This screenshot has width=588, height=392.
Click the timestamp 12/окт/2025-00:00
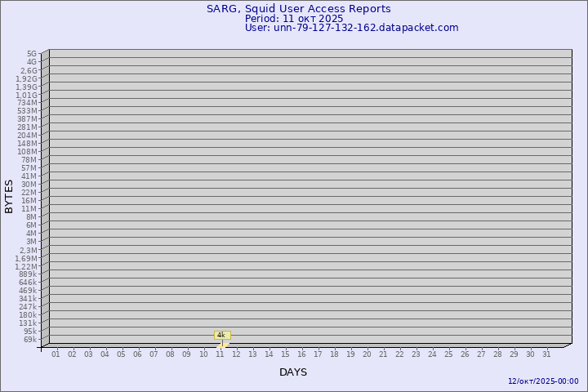[x=543, y=381]
